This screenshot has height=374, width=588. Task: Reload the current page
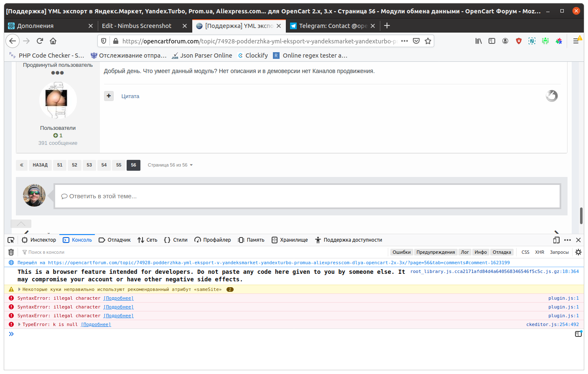coord(40,41)
